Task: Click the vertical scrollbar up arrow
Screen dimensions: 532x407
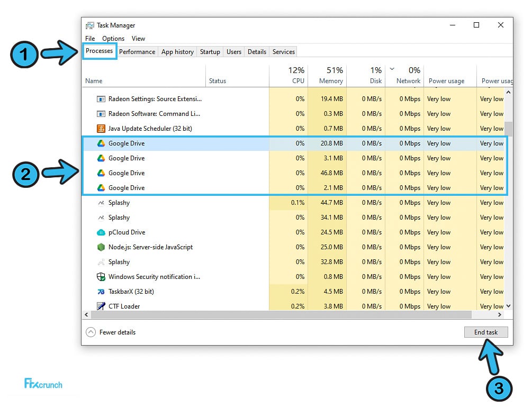Action: tap(508, 92)
